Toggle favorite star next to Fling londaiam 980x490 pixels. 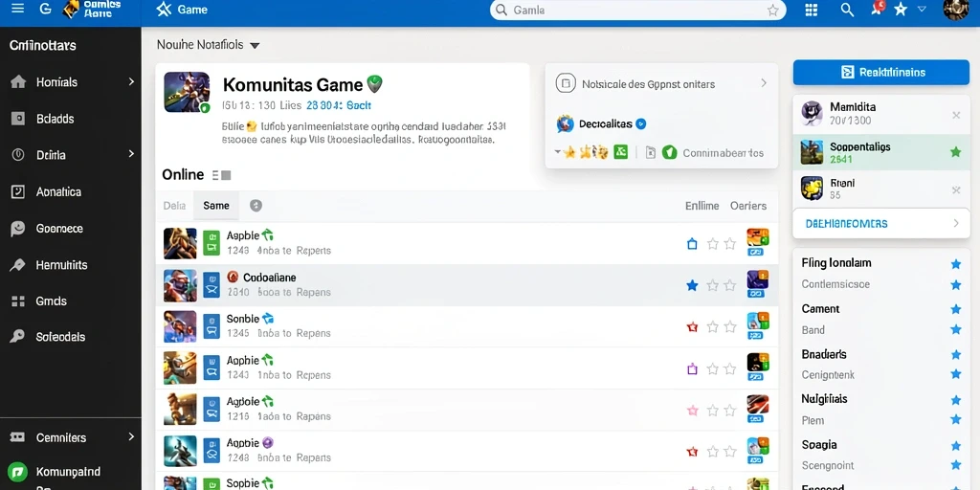pos(956,264)
